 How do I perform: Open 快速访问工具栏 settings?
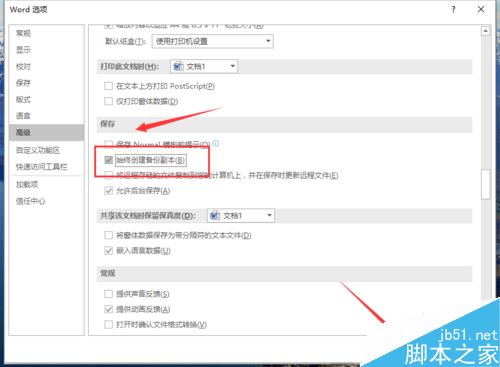pyautogui.click(x=42, y=166)
